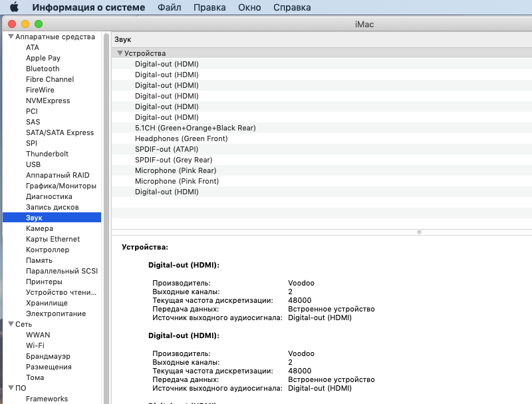This screenshot has height=404, width=532.
Task: Collapse the Устройства disclosure triangle in the list
Action: coord(120,53)
